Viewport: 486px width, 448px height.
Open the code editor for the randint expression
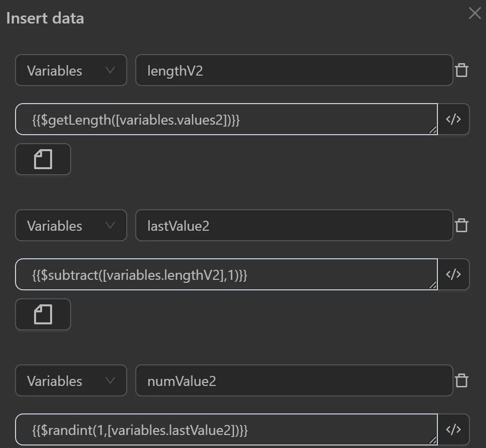coord(453,429)
